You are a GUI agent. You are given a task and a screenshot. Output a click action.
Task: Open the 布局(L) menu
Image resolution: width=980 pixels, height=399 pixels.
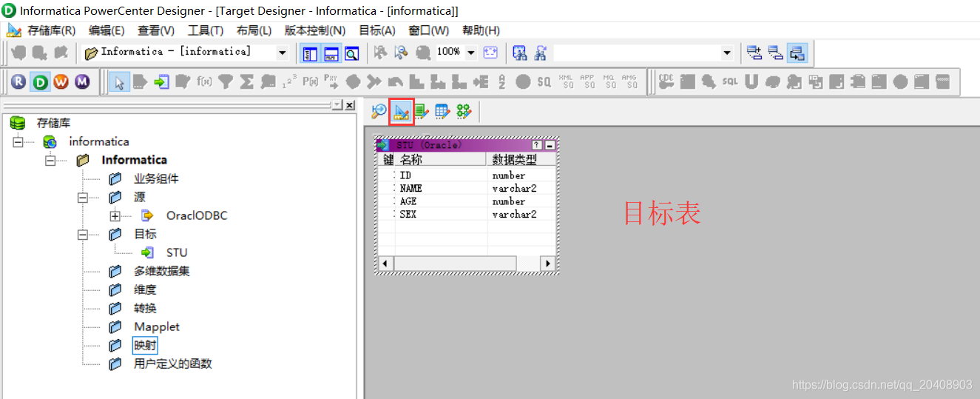tap(254, 30)
